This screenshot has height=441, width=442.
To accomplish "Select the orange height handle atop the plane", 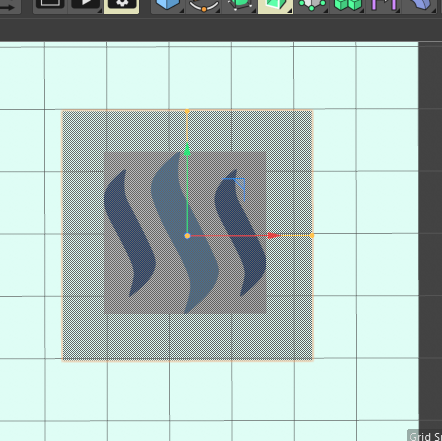I will coord(187,111).
